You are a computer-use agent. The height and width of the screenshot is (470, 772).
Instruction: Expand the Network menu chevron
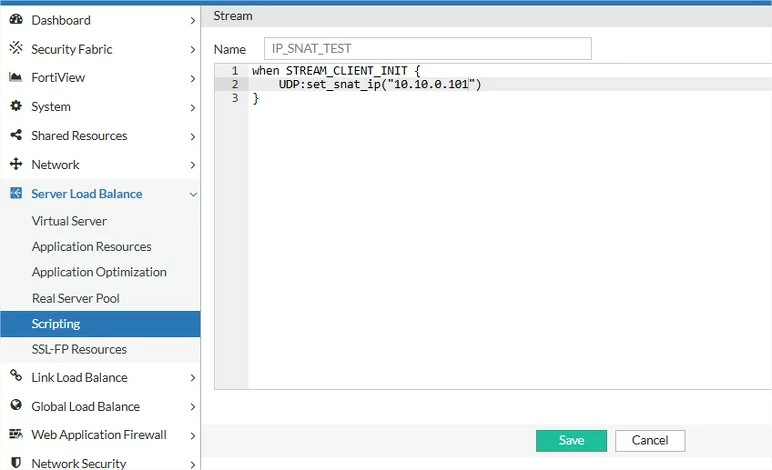193,165
